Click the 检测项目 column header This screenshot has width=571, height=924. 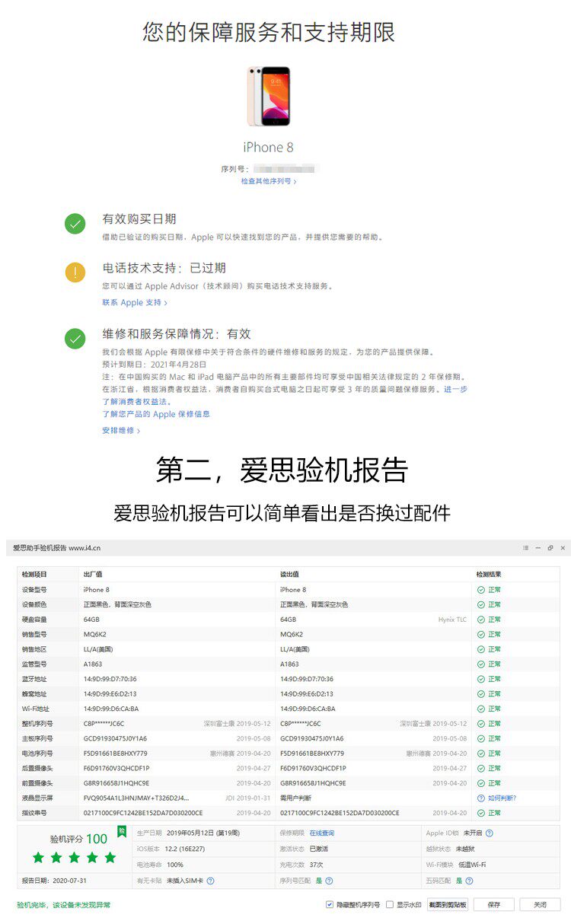click(x=34, y=575)
